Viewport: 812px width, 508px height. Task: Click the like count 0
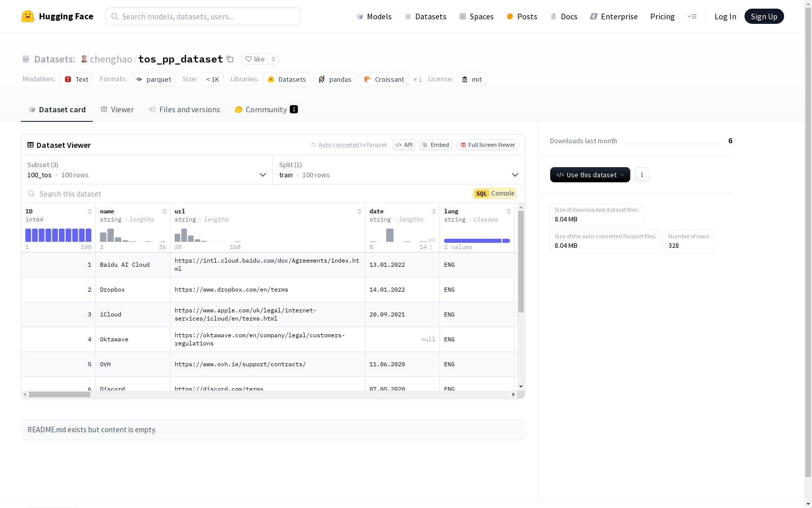coord(273,59)
